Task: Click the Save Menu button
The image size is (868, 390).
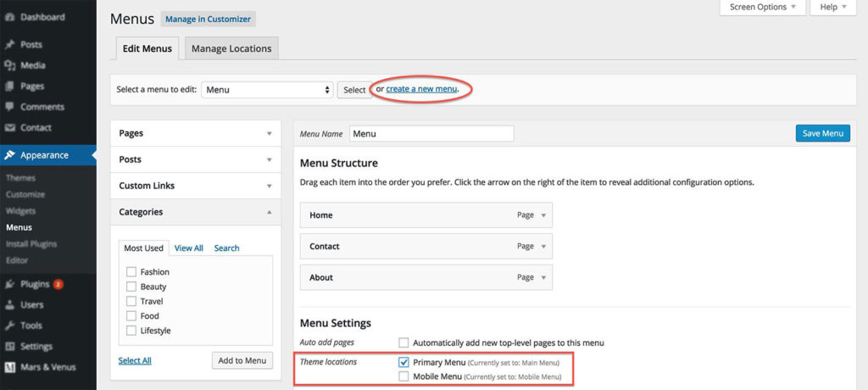Action: (x=822, y=133)
